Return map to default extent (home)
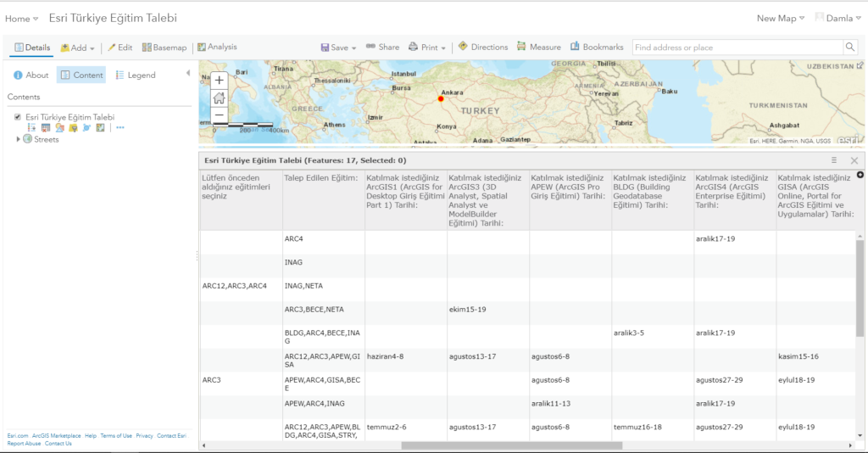The width and height of the screenshot is (868, 453). [220, 98]
